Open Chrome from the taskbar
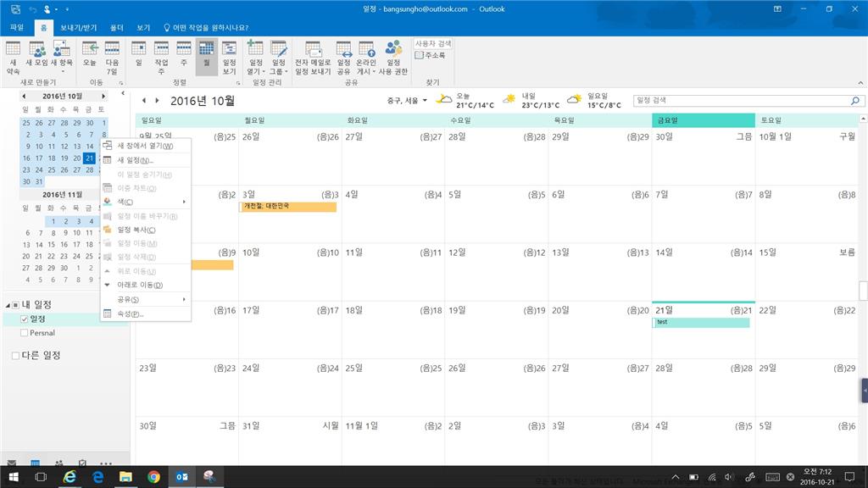The width and height of the screenshot is (868, 488). 154,476
